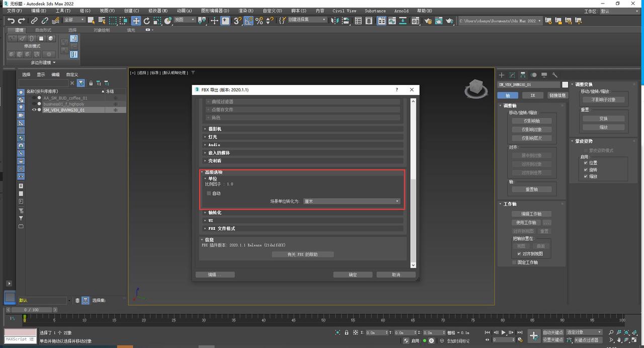Click the large Set Keys plus icon
This screenshot has height=348, width=644.
(534, 336)
